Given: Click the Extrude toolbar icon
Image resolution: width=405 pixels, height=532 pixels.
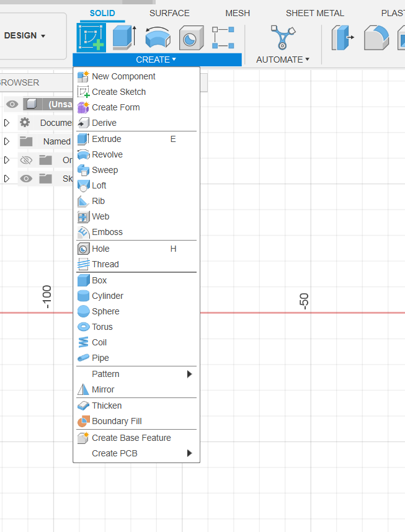Looking at the screenshot, I should pyautogui.click(x=124, y=37).
